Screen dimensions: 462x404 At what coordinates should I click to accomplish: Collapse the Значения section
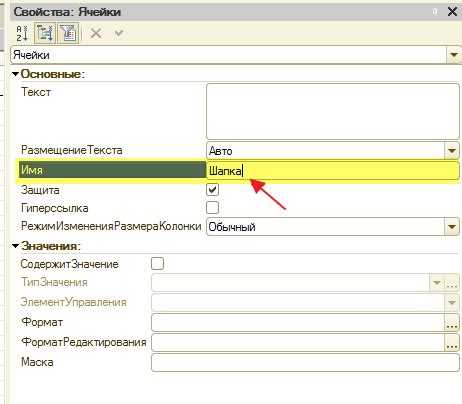click(x=15, y=246)
